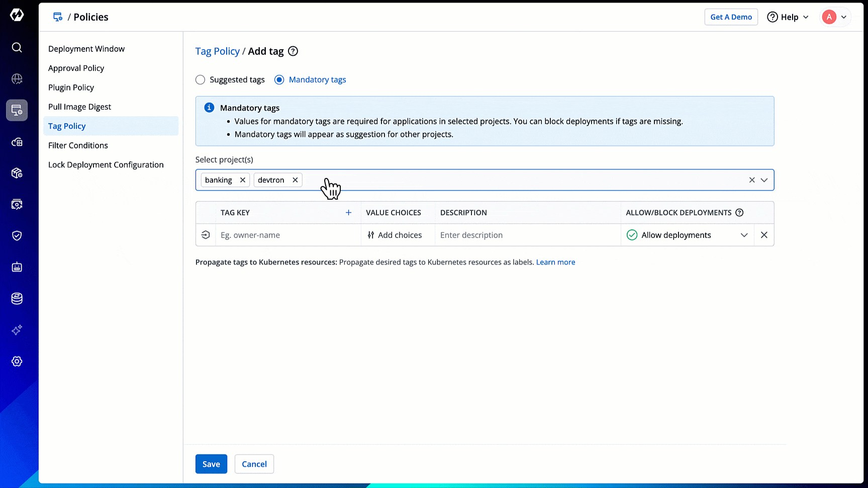This screenshot has width=868, height=488.
Task: Click the gear settings icon in the sidebar
Action: pos(17,361)
